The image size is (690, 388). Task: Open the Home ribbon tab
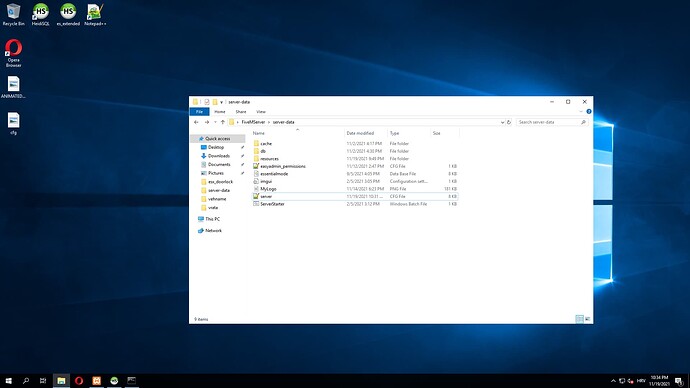[220, 112]
